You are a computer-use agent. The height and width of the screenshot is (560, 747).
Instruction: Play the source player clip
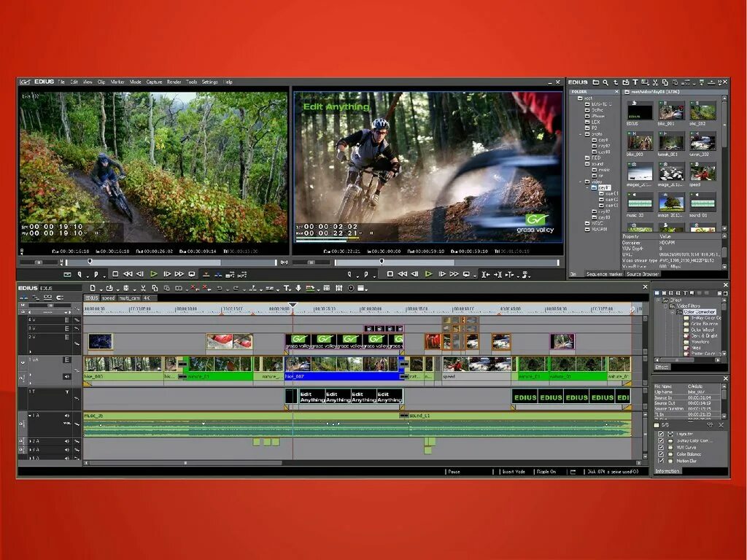click(x=154, y=274)
